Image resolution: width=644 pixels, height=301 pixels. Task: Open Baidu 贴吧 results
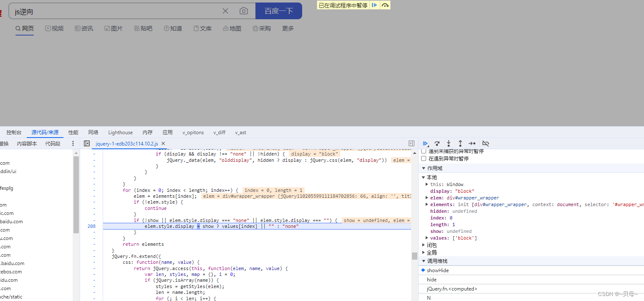[143, 28]
